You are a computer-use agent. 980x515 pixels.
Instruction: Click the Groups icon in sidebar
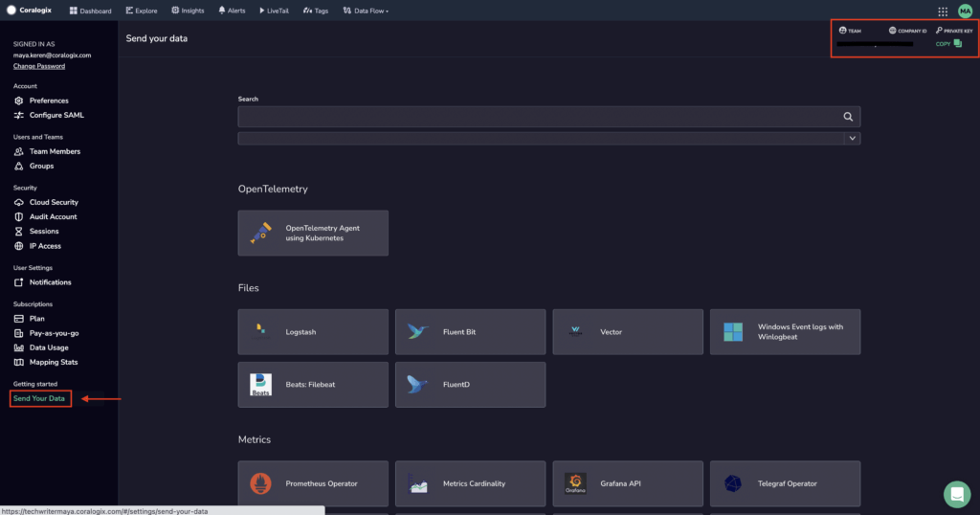[x=19, y=166]
